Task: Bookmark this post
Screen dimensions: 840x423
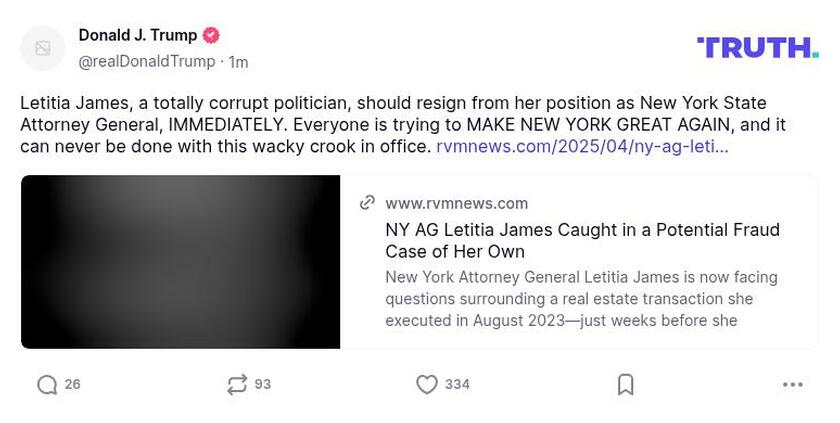Action: [x=625, y=385]
